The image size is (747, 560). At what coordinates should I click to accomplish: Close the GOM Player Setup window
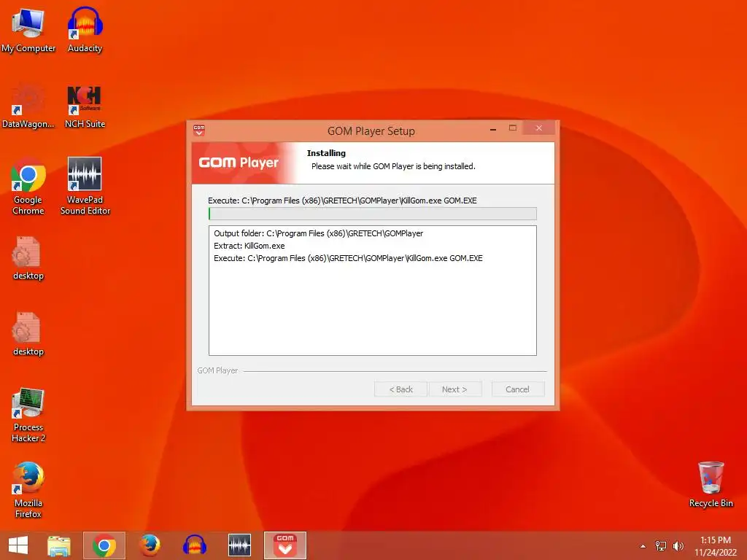click(539, 128)
